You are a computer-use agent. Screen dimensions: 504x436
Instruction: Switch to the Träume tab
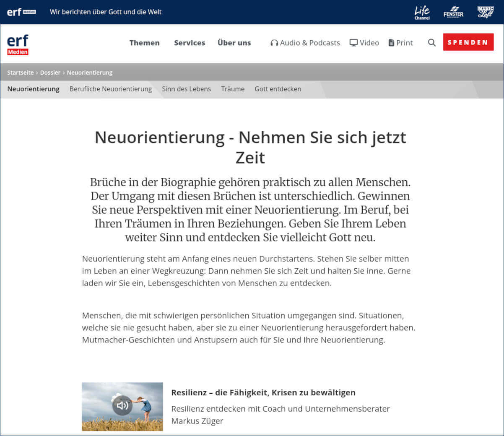pyautogui.click(x=233, y=89)
